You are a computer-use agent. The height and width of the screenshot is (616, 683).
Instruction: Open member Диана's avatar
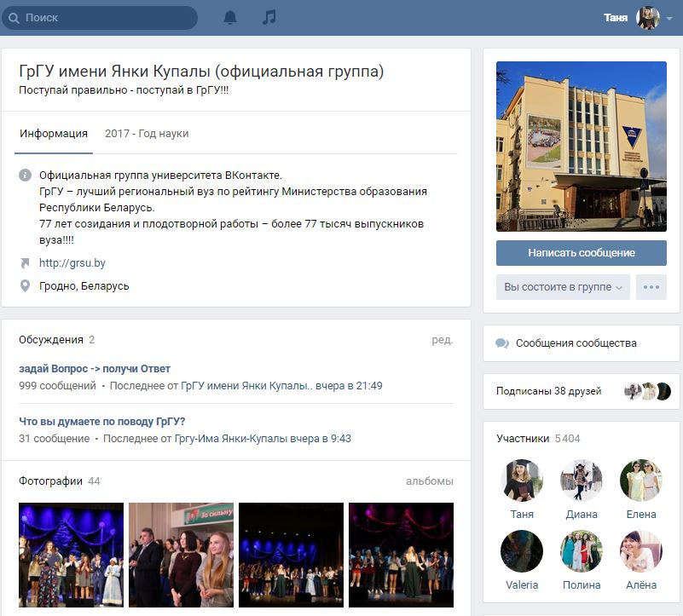click(x=582, y=481)
